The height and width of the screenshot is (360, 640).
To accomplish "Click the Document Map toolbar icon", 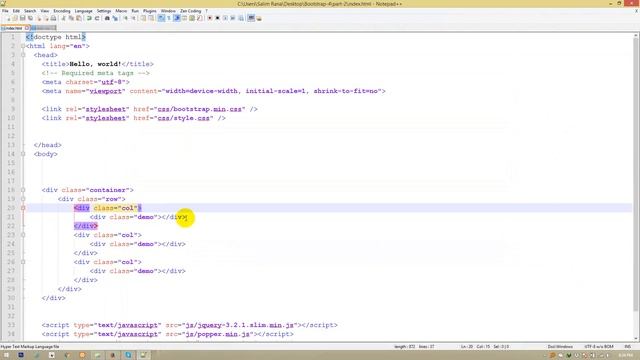I will pyautogui.click(x=191, y=18).
